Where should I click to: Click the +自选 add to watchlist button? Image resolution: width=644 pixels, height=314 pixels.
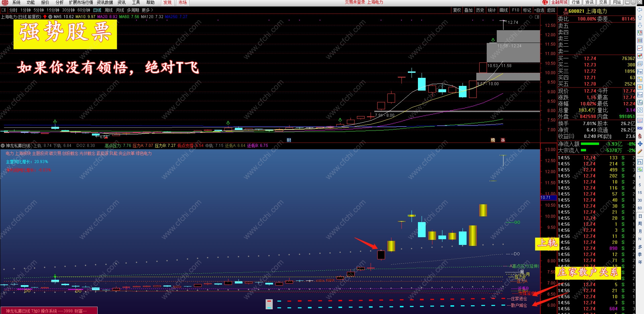pyautogui.click(x=539, y=10)
